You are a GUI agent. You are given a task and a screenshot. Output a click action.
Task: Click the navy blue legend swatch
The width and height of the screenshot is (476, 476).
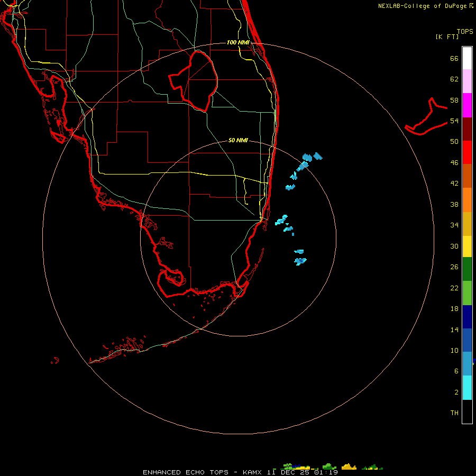coord(467,317)
